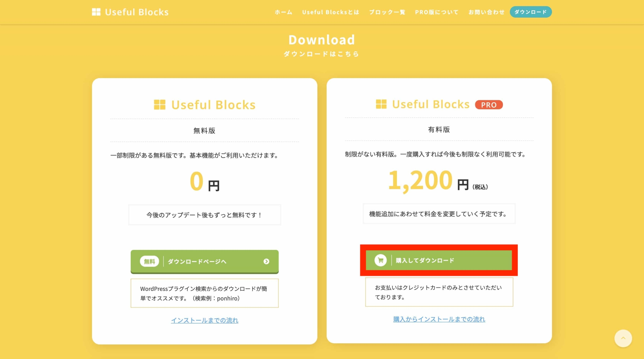Click the blocks icon in PRO version card
This screenshot has height=359, width=644.
coord(381,104)
